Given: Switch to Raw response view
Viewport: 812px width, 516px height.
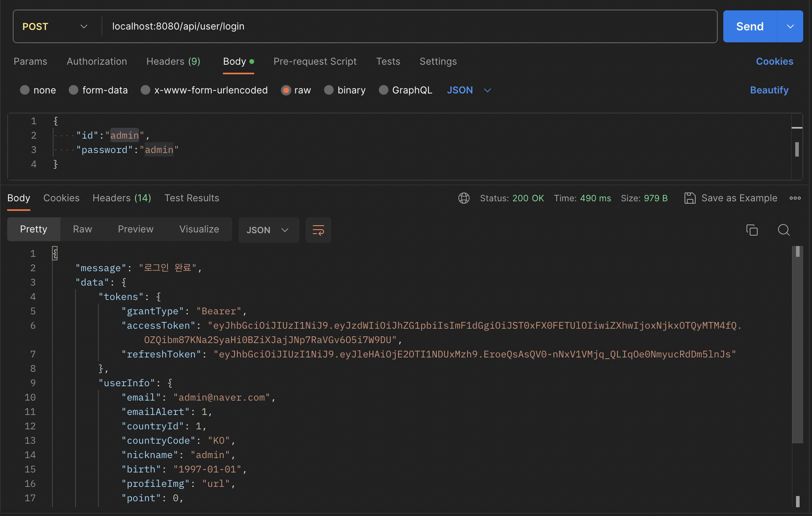Looking at the screenshot, I should (82, 229).
